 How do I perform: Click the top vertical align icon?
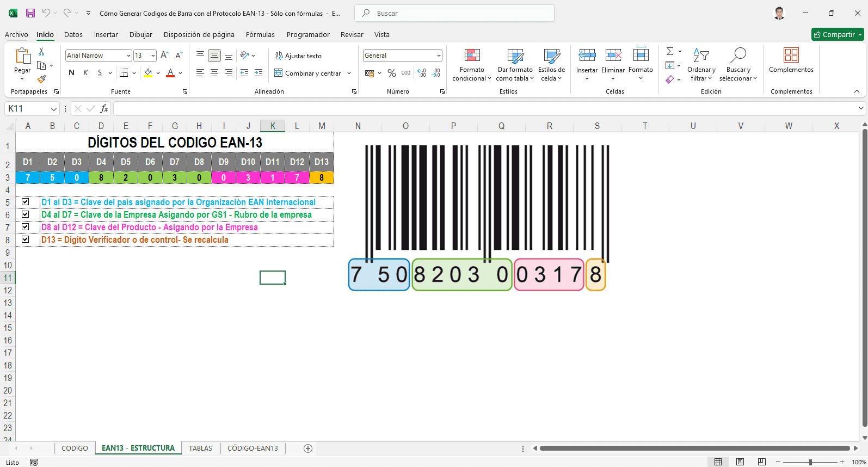tap(200, 56)
